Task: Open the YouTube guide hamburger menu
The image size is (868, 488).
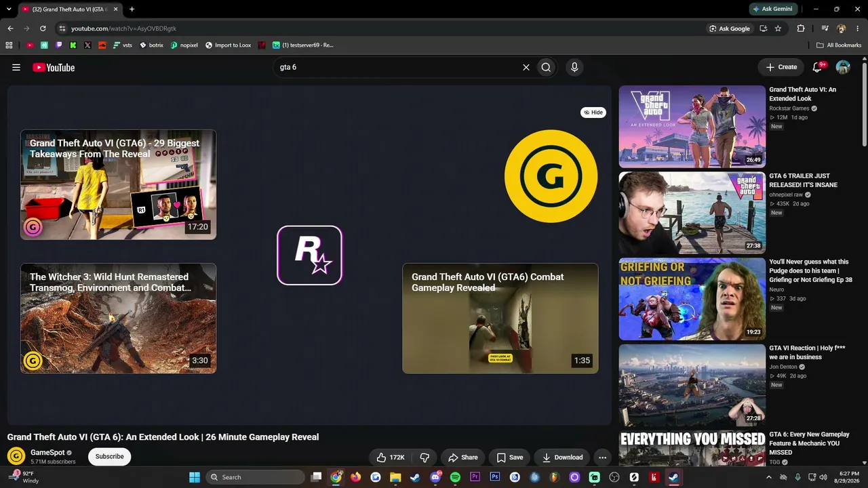Action: point(16,67)
